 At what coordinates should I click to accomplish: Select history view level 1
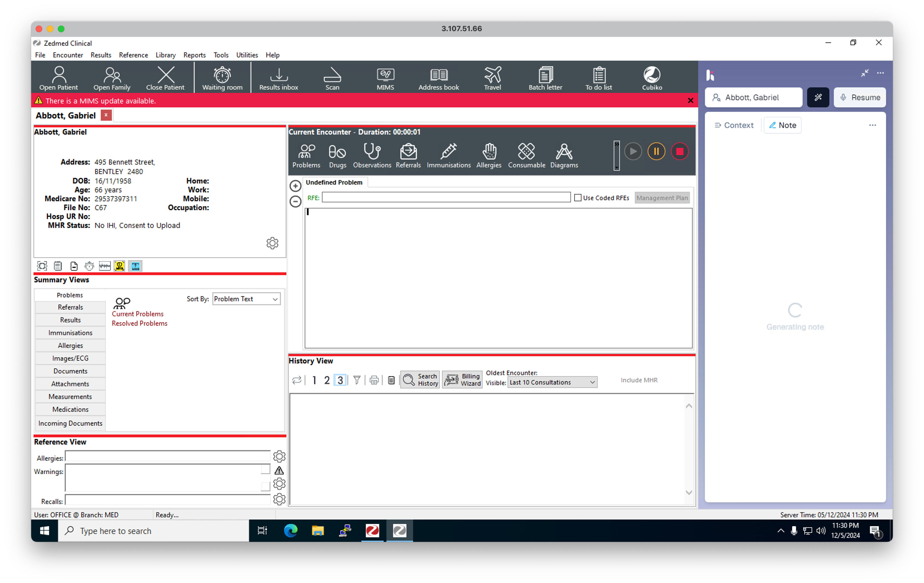[314, 380]
